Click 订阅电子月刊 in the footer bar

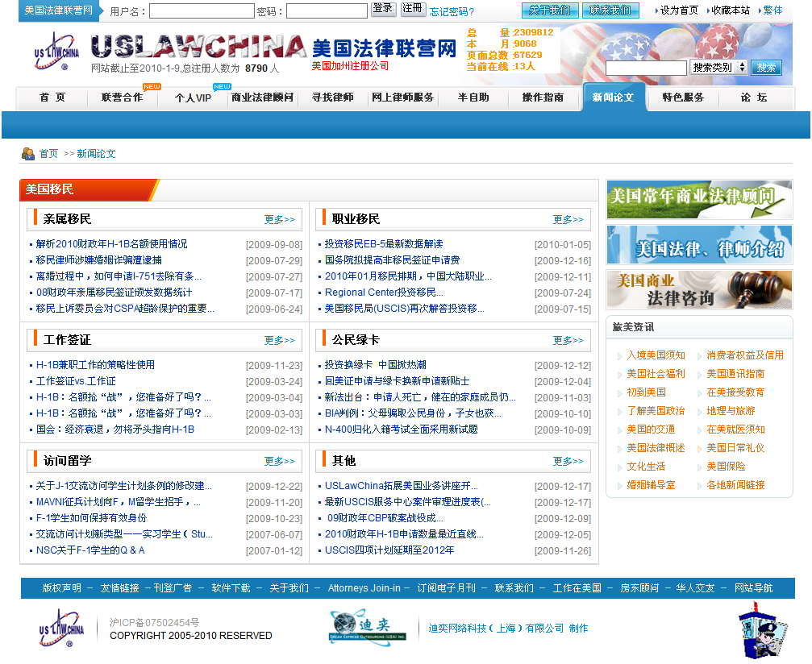447,588
